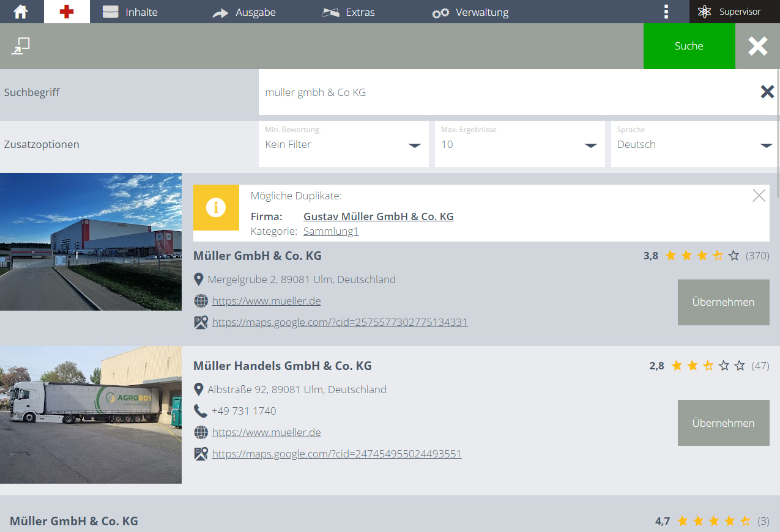Click the star rating of the 3,8 result
780x532 pixels.
tap(702, 256)
